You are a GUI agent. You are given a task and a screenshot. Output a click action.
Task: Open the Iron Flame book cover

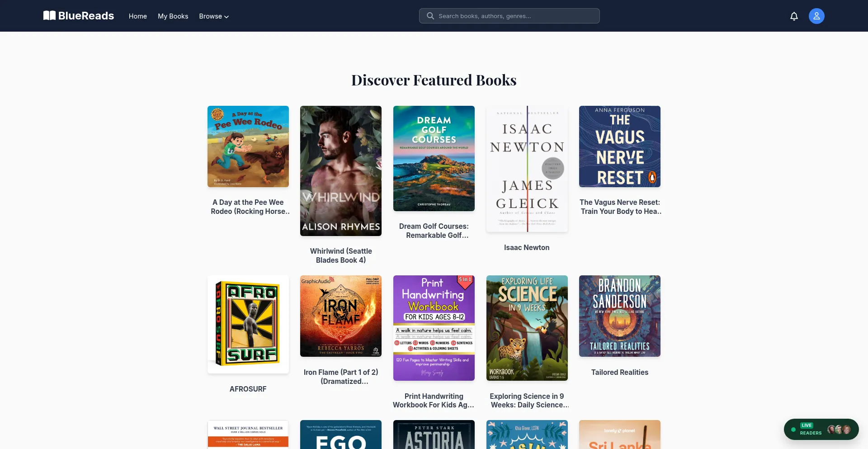point(341,316)
